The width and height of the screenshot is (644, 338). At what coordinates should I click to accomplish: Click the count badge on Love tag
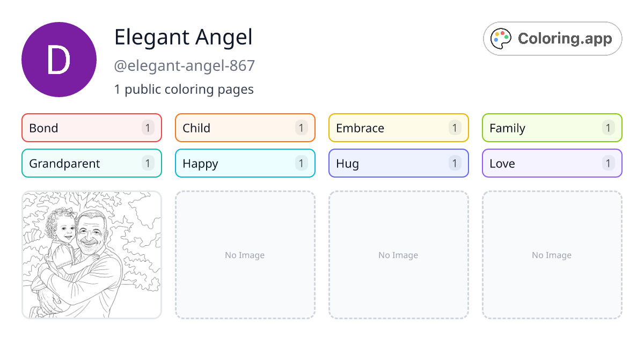coord(608,163)
